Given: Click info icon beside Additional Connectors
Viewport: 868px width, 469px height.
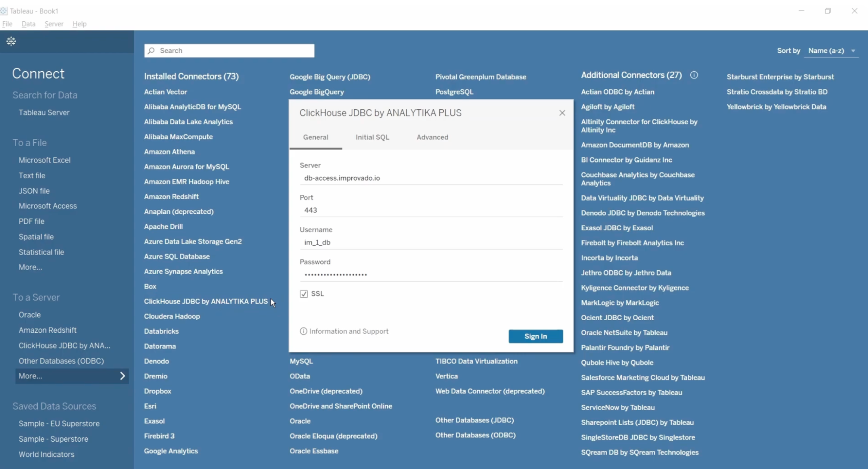Looking at the screenshot, I should point(694,75).
